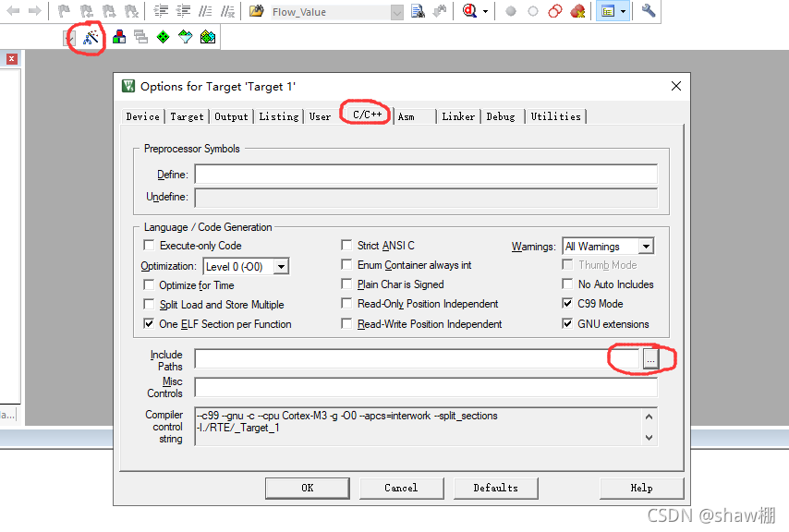Open Configuration wrench icon
The image size is (789, 532).
[649, 10]
